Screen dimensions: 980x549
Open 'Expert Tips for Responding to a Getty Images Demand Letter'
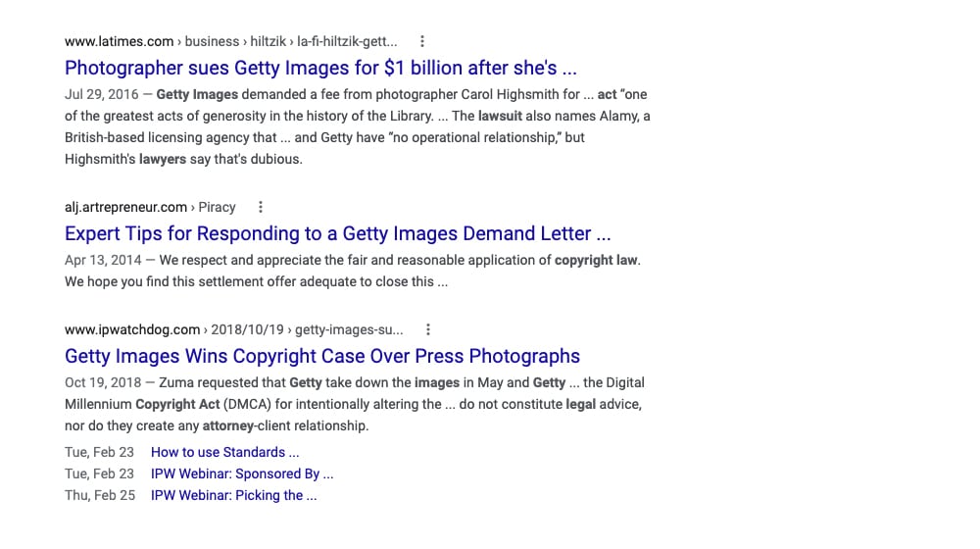[x=337, y=233]
